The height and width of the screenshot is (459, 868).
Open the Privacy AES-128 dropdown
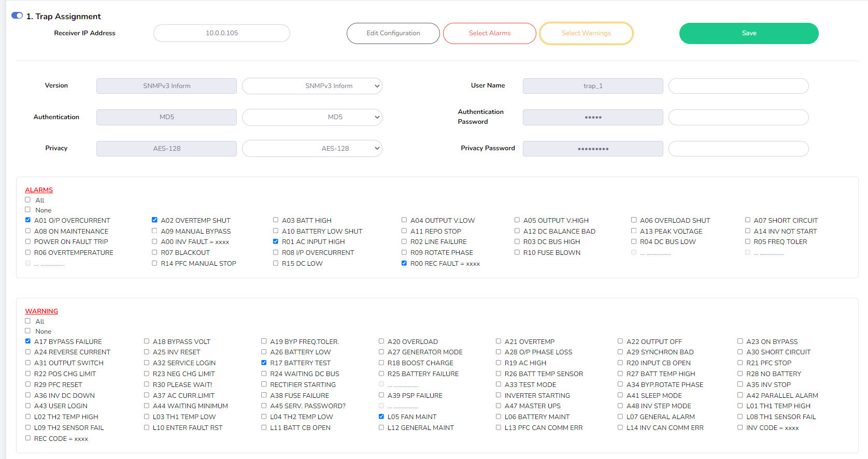(312, 149)
